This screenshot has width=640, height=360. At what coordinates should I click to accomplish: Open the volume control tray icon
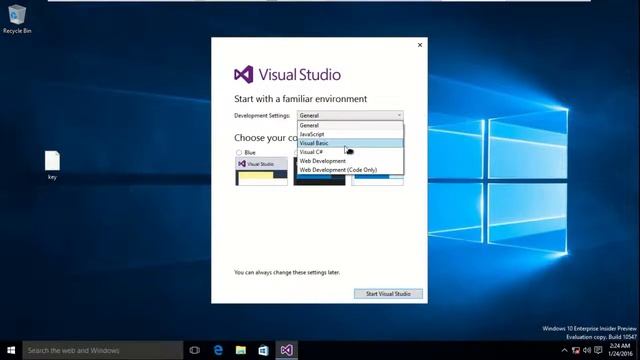(587, 350)
